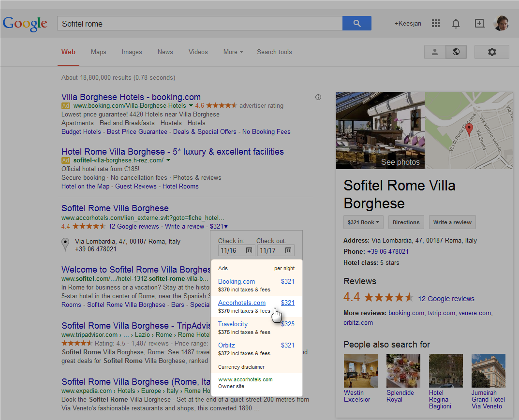Click the Orbitz ad link
The image size is (519, 420).
tap(226, 345)
